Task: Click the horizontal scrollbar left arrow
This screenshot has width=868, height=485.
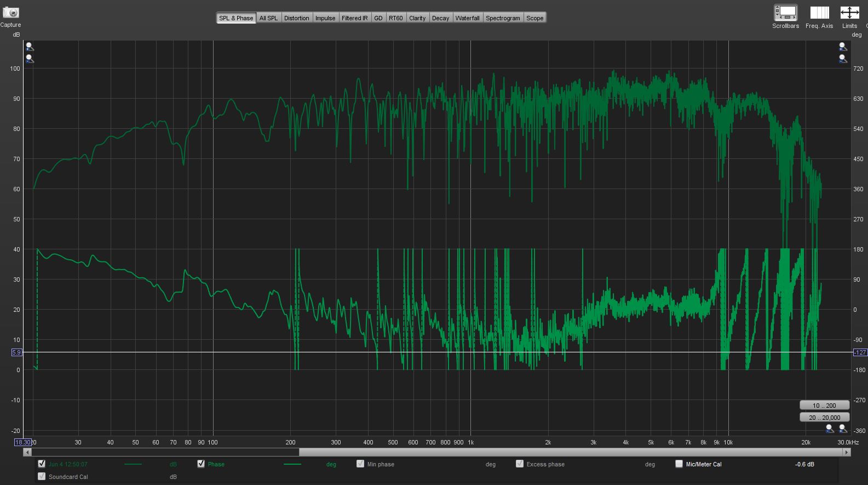Action: tap(27, 452)
